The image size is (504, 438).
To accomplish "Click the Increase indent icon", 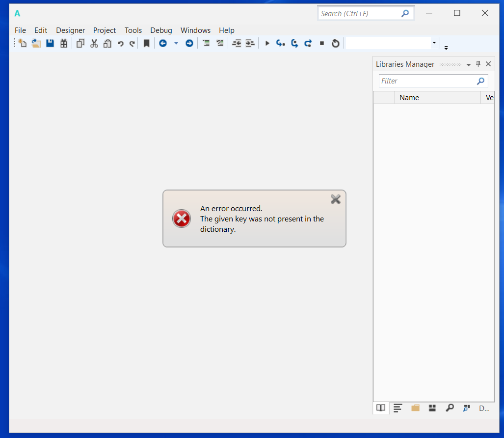I will pyautogui.click(x=250, y=43).
